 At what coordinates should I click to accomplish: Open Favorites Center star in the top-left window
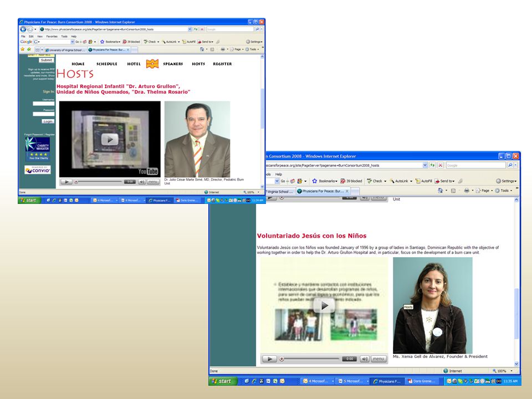click(x=23, y=49)
